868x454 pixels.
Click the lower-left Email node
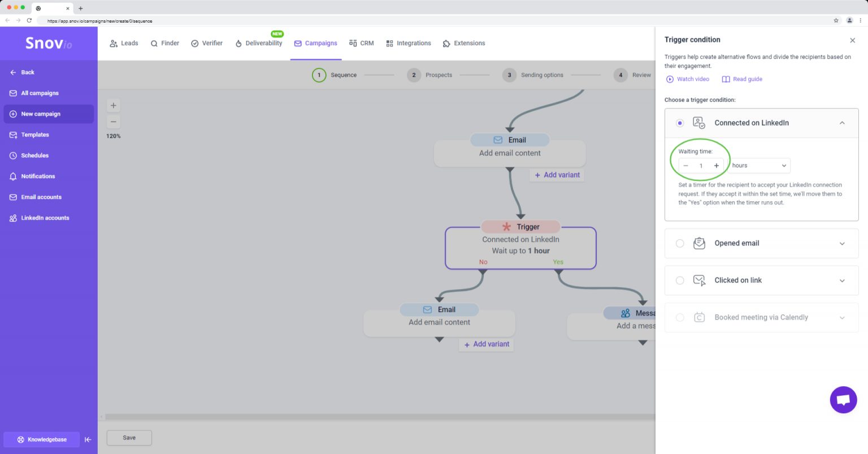click(439, 319)
